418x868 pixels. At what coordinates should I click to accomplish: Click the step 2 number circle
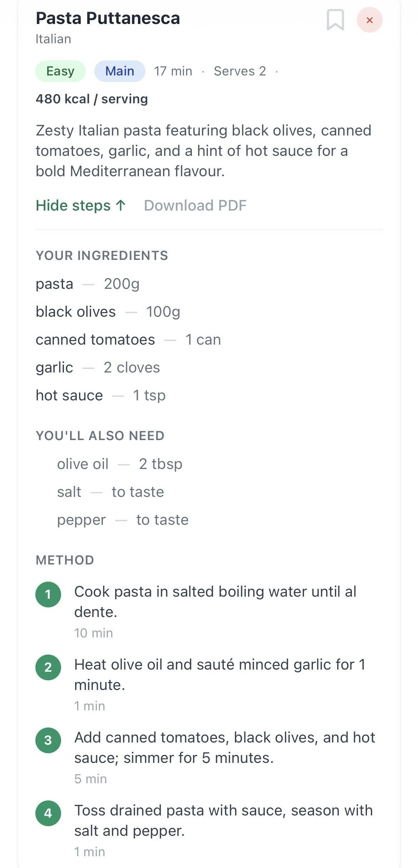tap(48, 667)
